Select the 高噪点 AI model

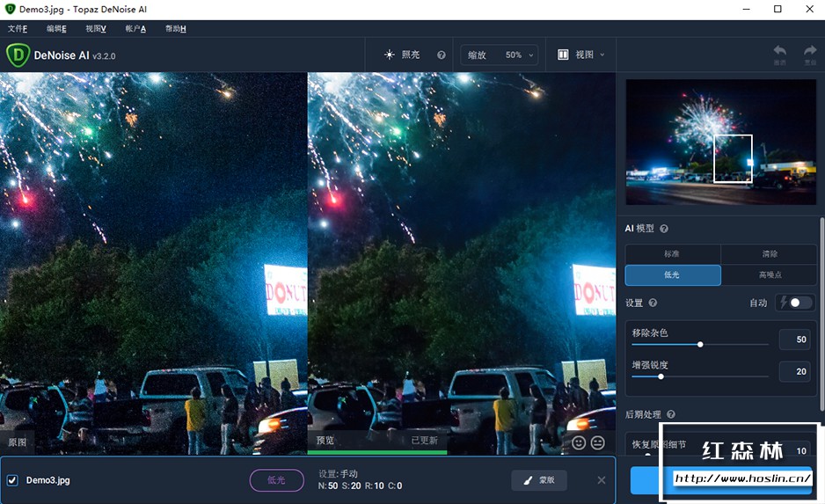[770, 274]
